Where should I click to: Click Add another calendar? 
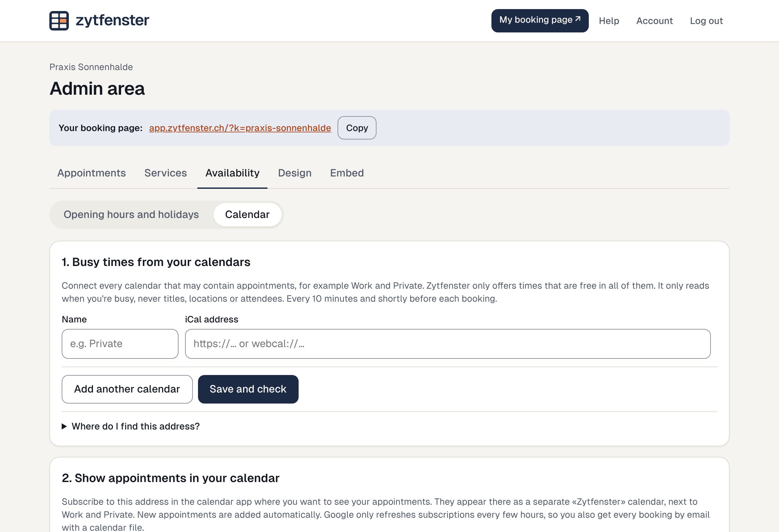127,389
